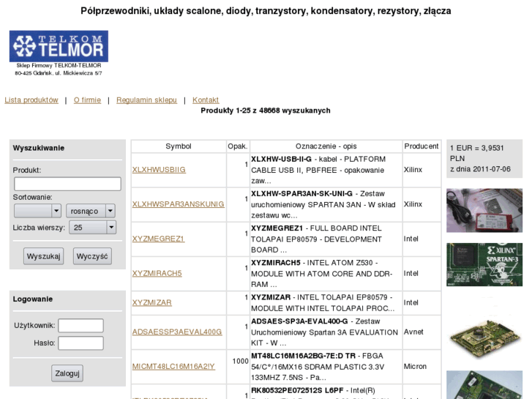532x399 pixels.
Task: Open the USB cable product thumbnail
Action: 484,211
